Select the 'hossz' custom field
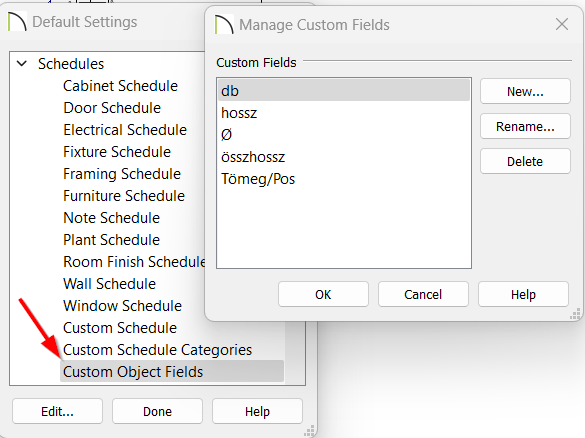 (344, 113)
